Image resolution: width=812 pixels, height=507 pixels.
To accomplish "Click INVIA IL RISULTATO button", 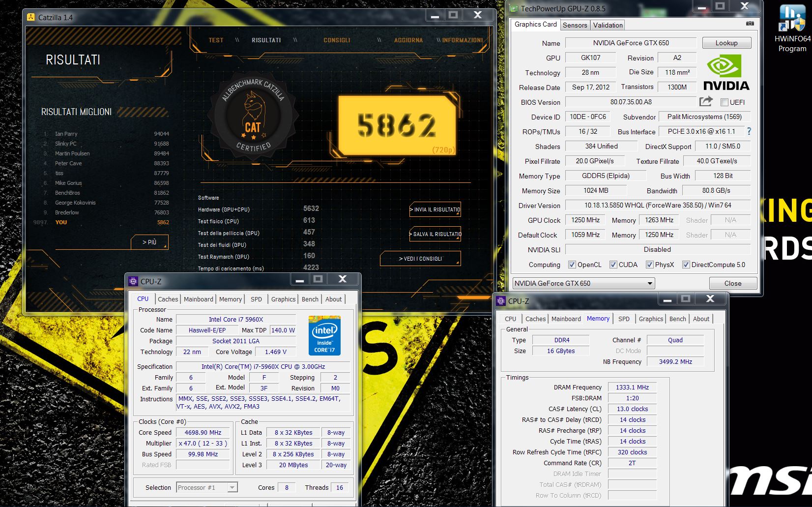I will 435,209.
